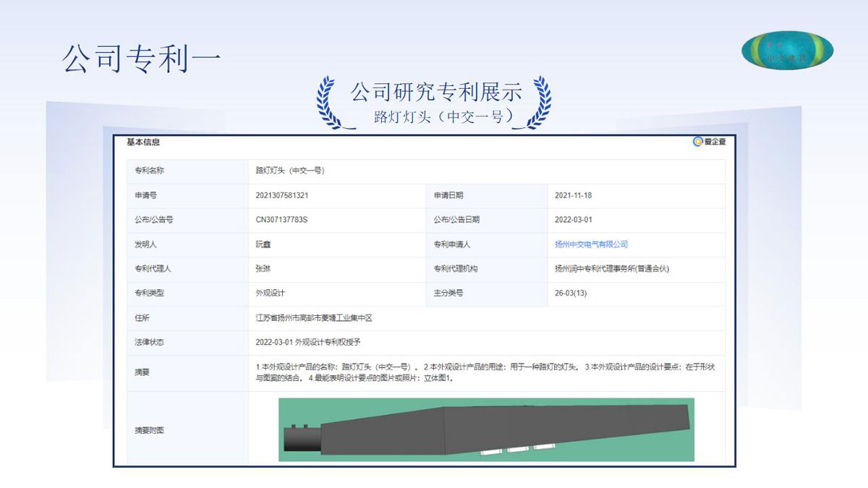
Task: Select the 公司研究专利展示 heading
Action: pos(435,92)
